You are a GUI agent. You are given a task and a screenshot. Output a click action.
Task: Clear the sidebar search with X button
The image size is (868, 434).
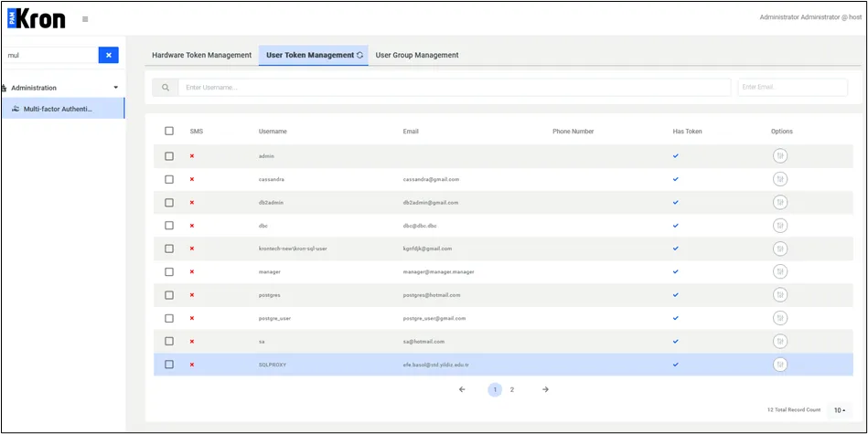pyautogui.click(x=109, y=56)
